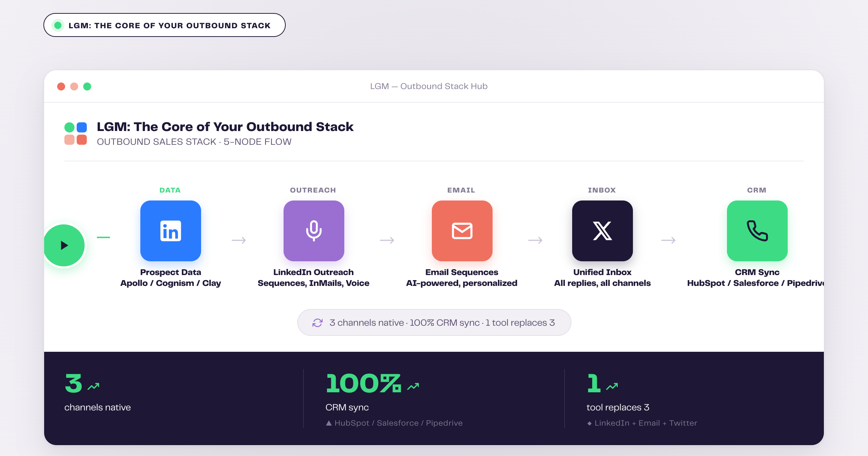Click the green 100% CRM sync statistic
Image resolution: width=868 pixels, height=456 pixels.
(x=363, y=383)
